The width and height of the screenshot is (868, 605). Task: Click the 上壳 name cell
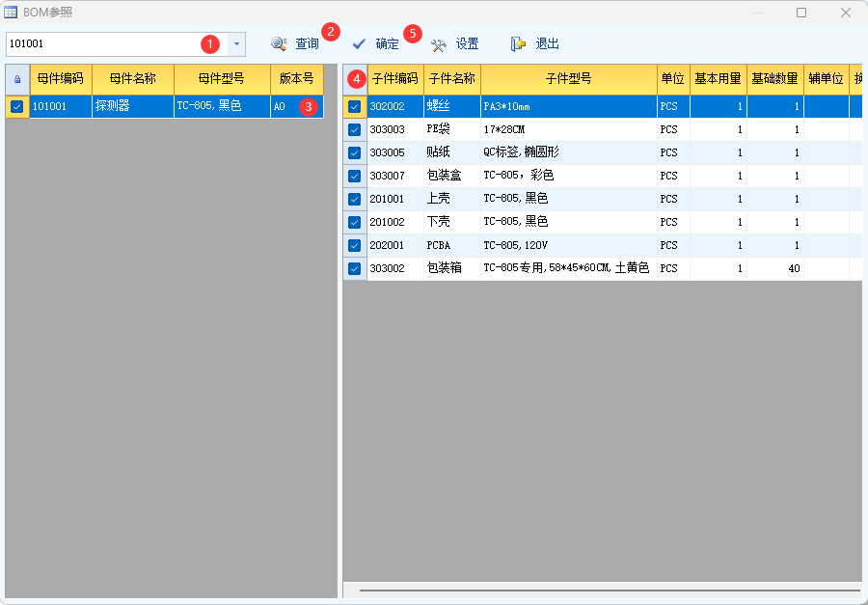pos(452,199)
